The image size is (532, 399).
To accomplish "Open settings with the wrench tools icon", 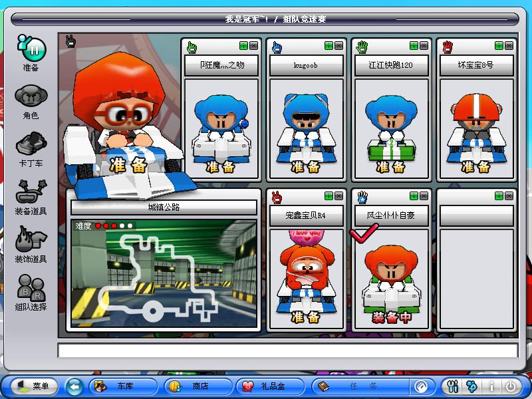I will [x=453, y=386].
